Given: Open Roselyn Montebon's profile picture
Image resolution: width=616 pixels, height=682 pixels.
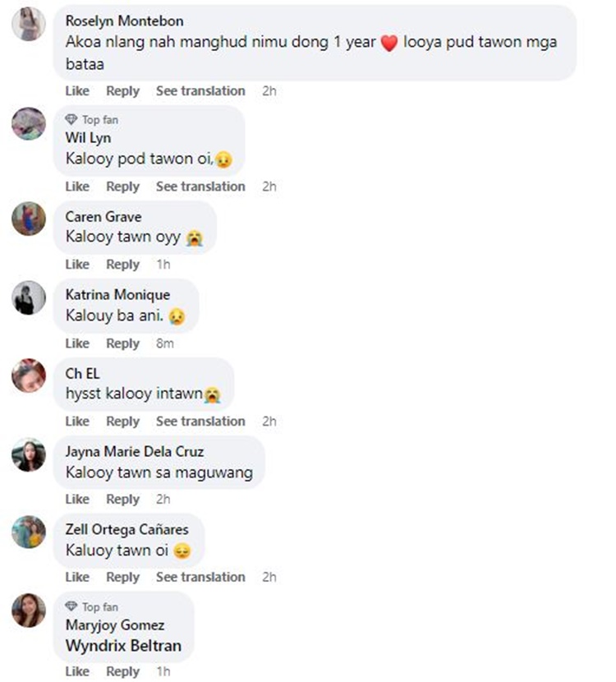Looking at the screenshot, I should (29, 24).
